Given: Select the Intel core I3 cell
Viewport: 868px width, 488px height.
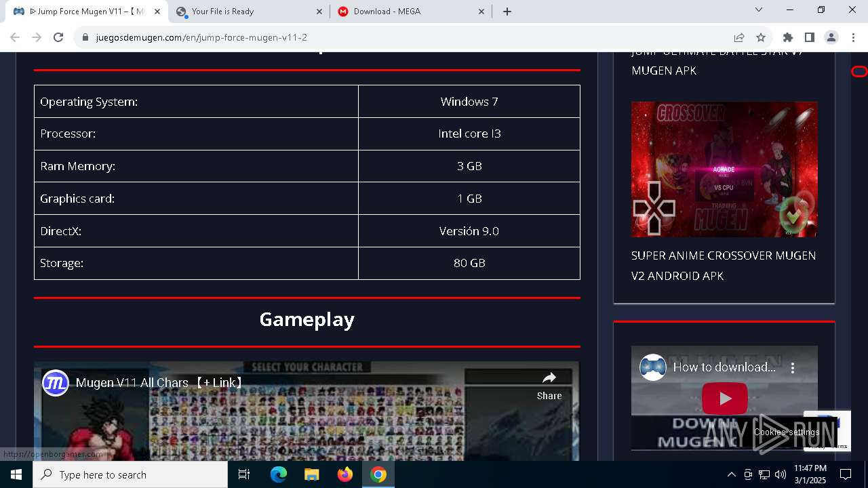Looking at the screenshot, I should [x=469, y=134].
